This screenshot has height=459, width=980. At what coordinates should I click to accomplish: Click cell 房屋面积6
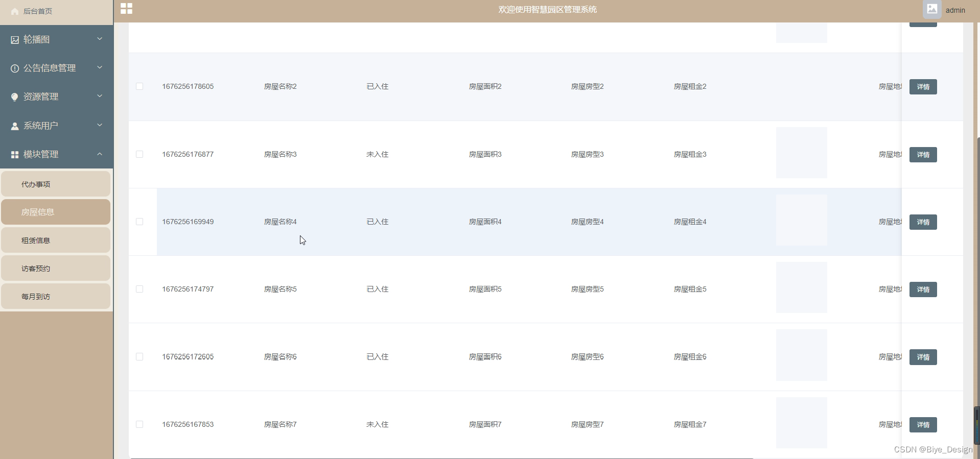(x=485, y=356)
